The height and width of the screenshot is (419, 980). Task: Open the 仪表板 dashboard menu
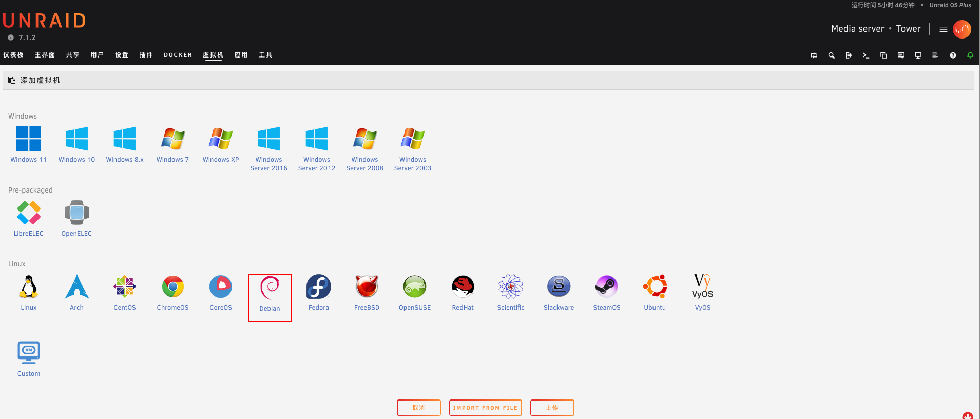pyautogui.click(x=13, y=55)
